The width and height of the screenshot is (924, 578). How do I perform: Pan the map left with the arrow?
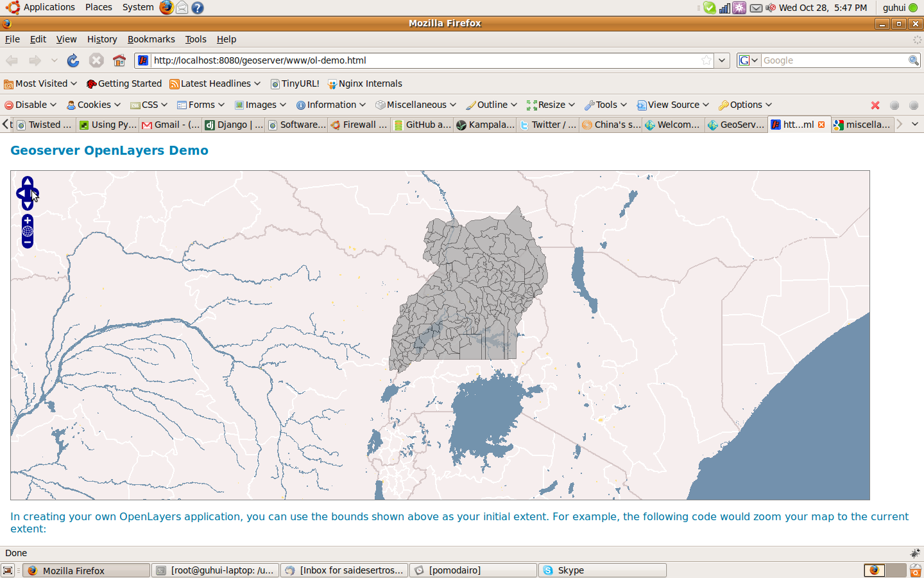click(x=21, y=193)
